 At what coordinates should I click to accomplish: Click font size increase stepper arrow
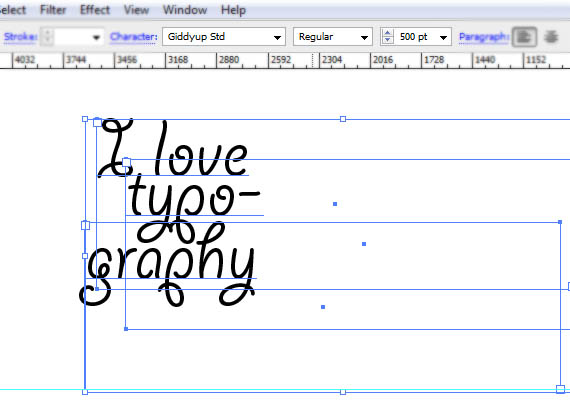point(388,33)
